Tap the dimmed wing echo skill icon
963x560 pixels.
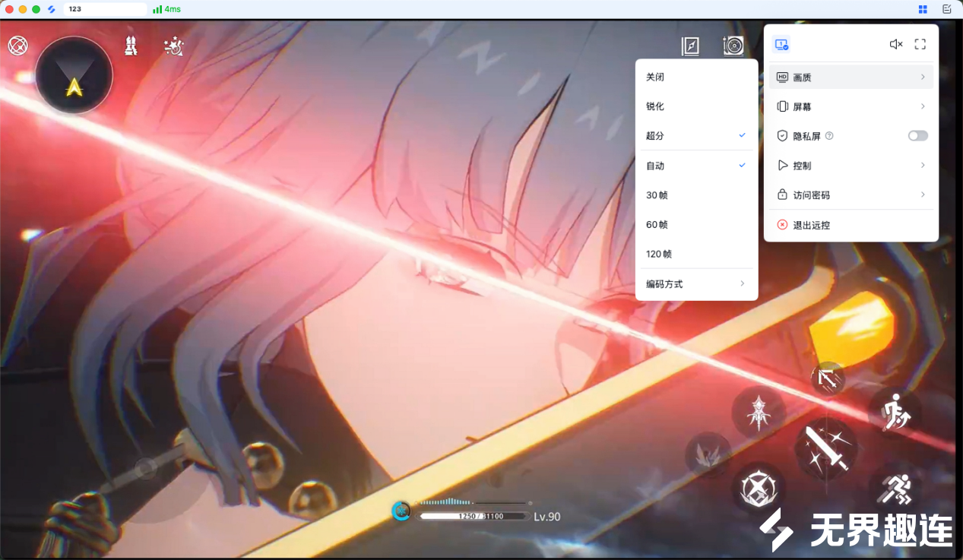[708, 455]
